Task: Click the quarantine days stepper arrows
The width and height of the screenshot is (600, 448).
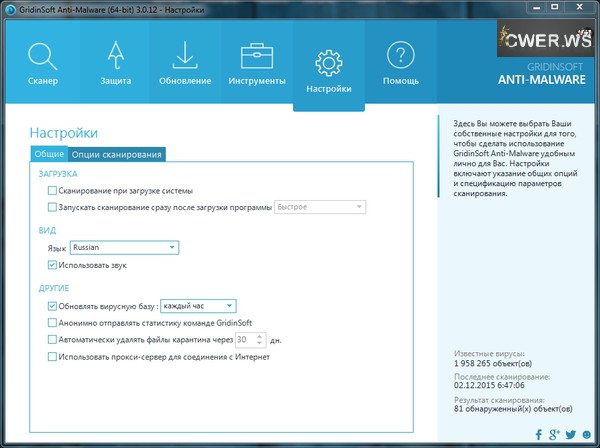Action: [260, 340]
